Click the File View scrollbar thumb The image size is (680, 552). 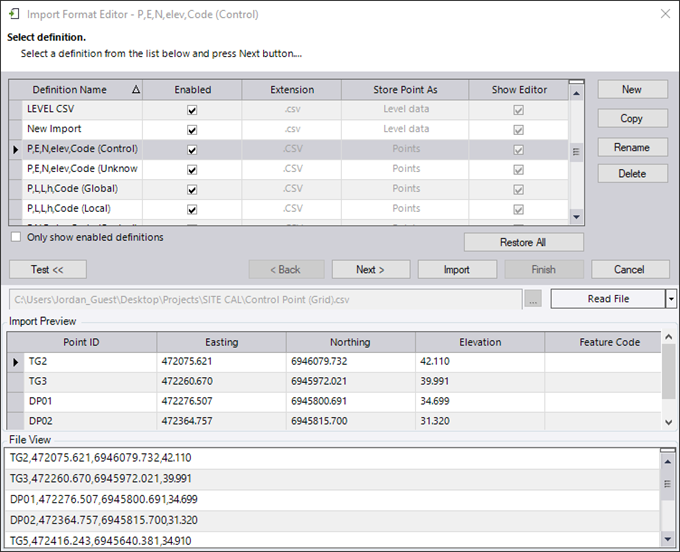coord(667,484)
